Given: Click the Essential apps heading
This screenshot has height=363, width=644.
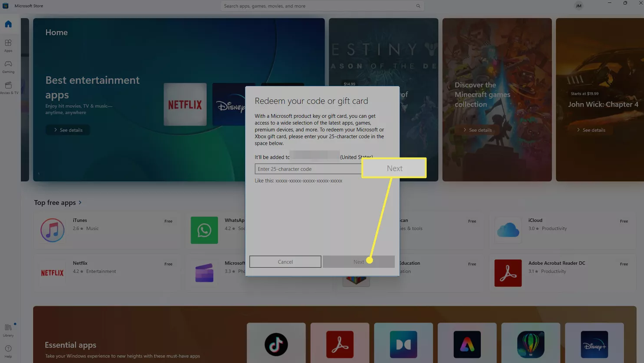Looking at the screenshot, I should click(70, 345).
